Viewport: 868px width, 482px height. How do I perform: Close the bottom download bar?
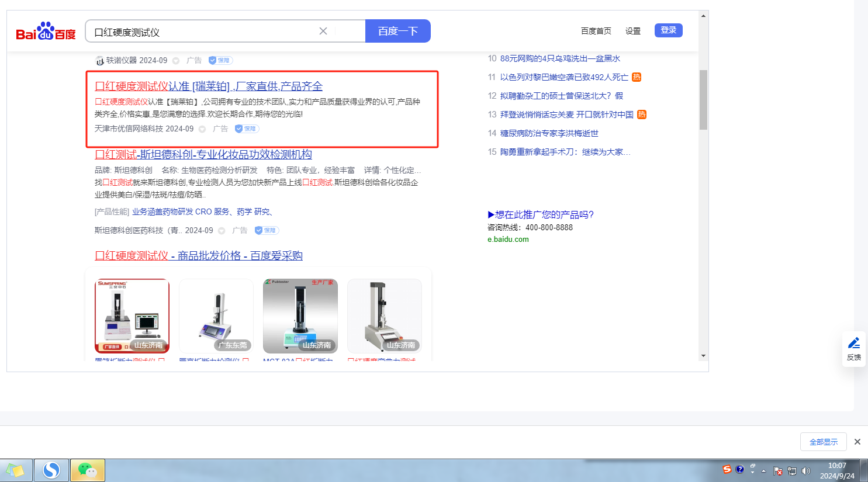point(857,442)
